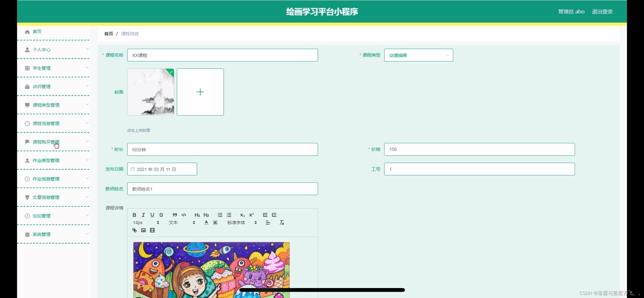Click the 点击上传封面 hint text
Viewport: 644px width, 298px height.
(139, 130)
